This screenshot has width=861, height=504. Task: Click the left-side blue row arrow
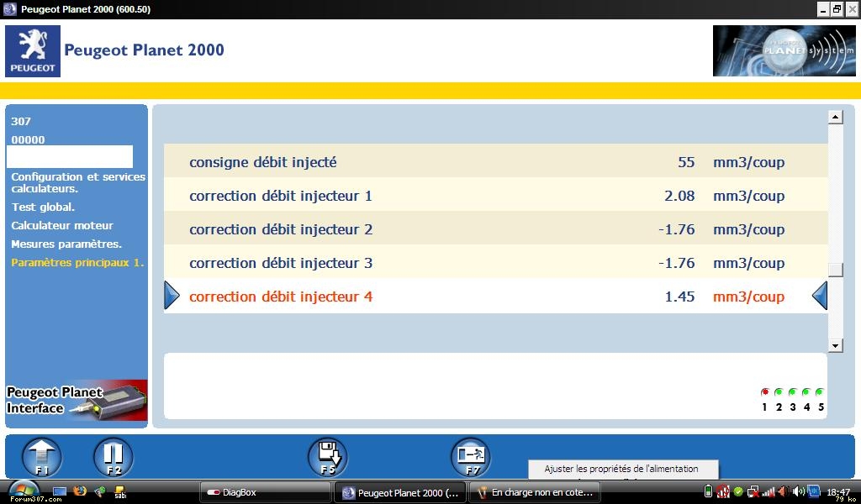172,296
